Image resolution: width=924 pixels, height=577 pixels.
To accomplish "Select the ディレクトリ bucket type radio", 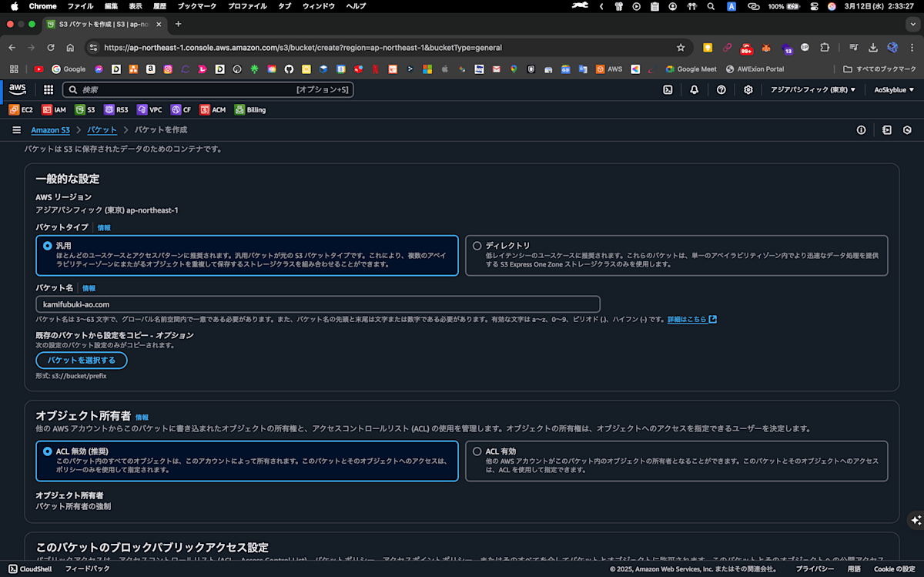I will tap(477, 246).
